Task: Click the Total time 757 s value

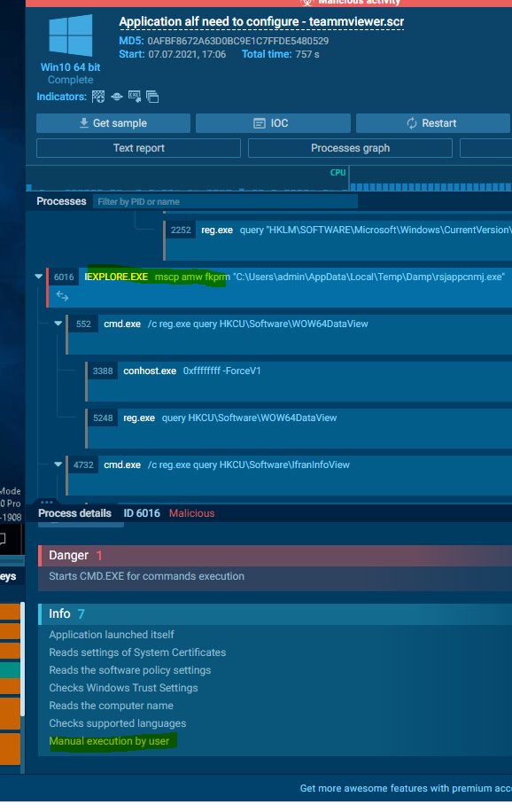Action: (307, 54)
